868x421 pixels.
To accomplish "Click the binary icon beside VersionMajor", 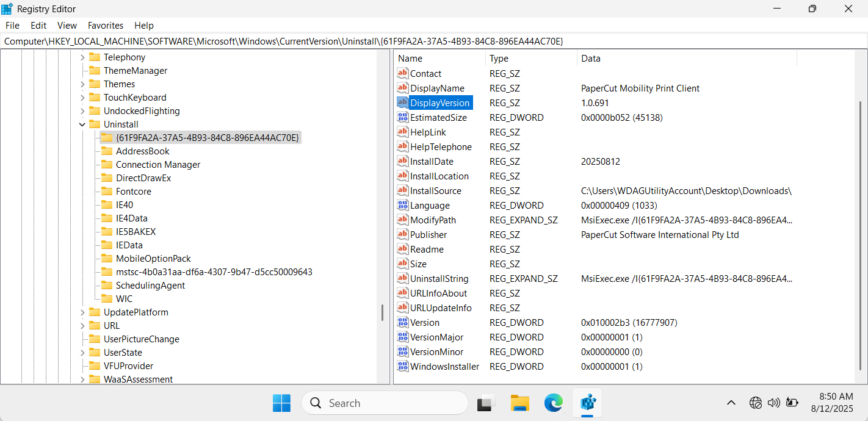I will click(402, 337).
